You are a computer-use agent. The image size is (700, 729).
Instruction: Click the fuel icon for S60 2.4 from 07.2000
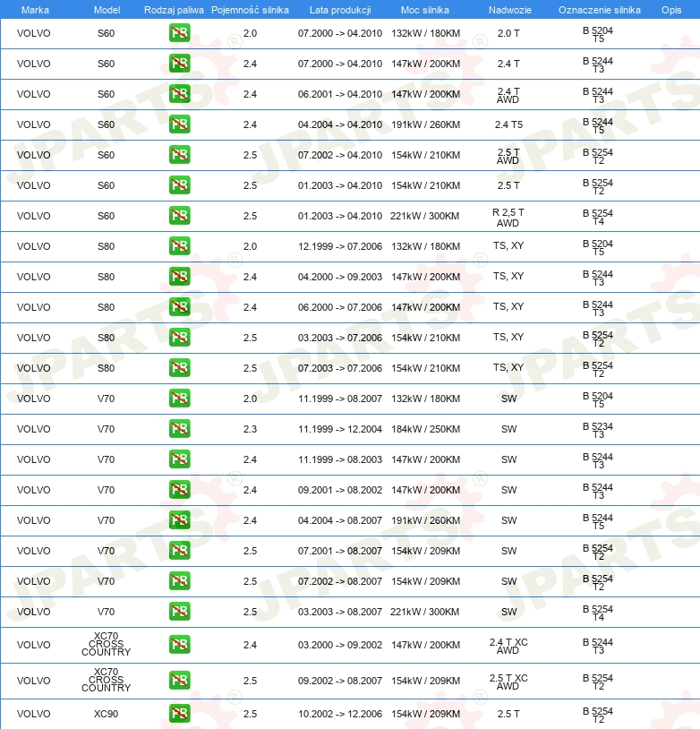[179, 64]
